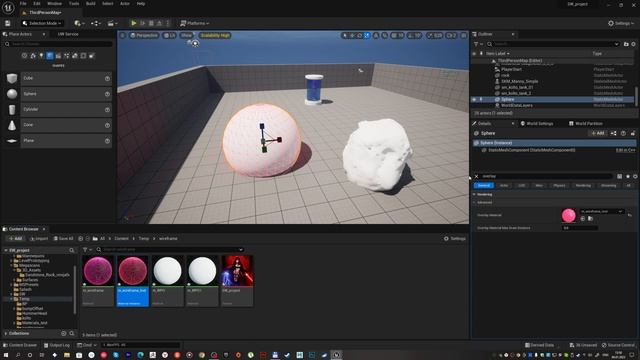
Task: Click the Outliner filter icon
Action: tap(477, 44)
